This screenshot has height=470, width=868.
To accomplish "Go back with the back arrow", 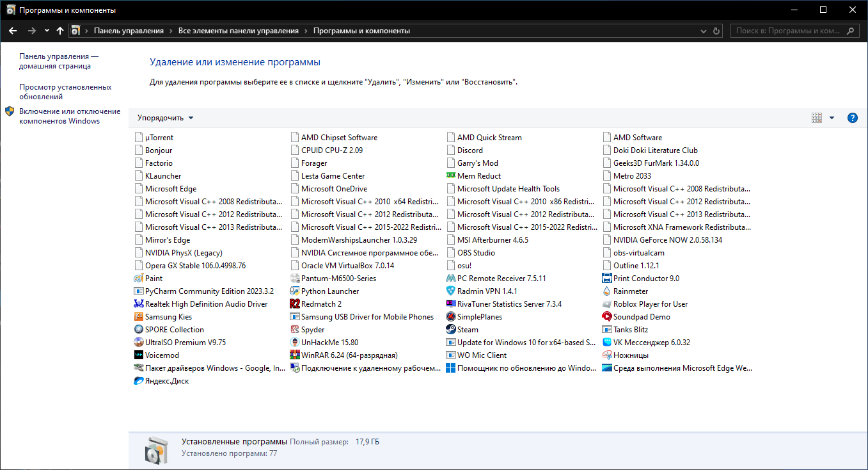I will pos(13,31).
